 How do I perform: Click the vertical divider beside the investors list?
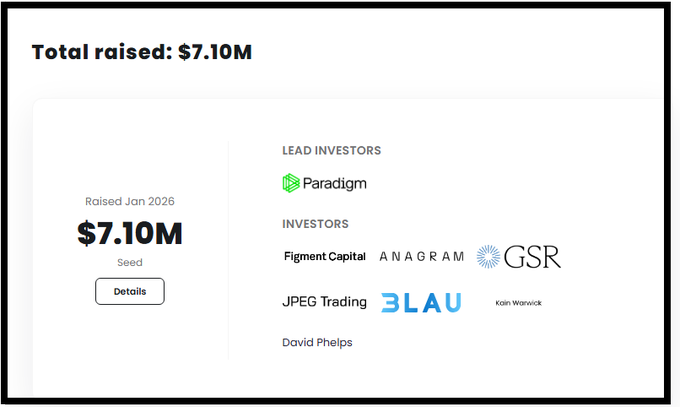pyautogui.click(x=229, y=250)
